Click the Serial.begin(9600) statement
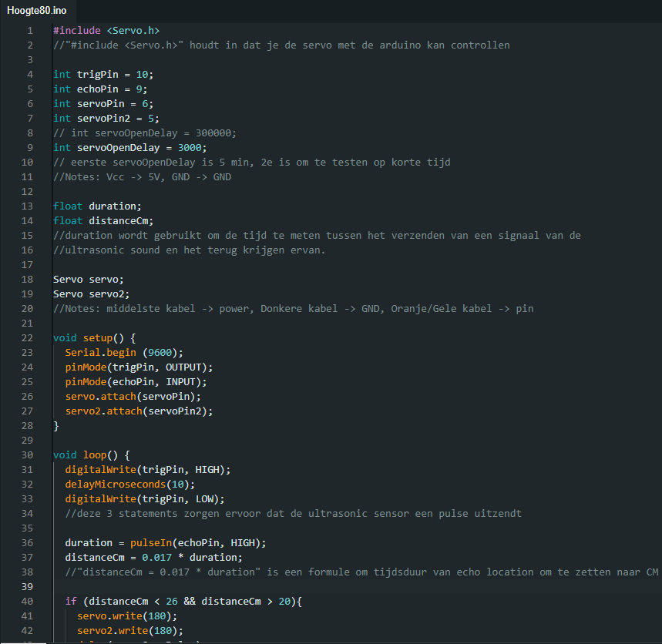Image resolution: width=662 pixels, height=644 pixels. [123, 352]
